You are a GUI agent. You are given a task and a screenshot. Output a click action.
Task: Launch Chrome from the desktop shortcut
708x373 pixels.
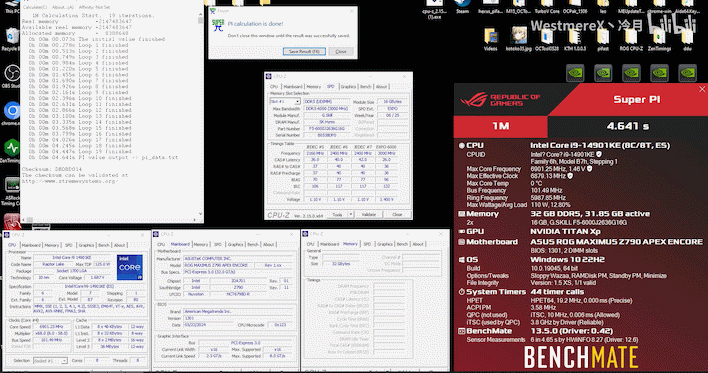click(x=11, y=114)
